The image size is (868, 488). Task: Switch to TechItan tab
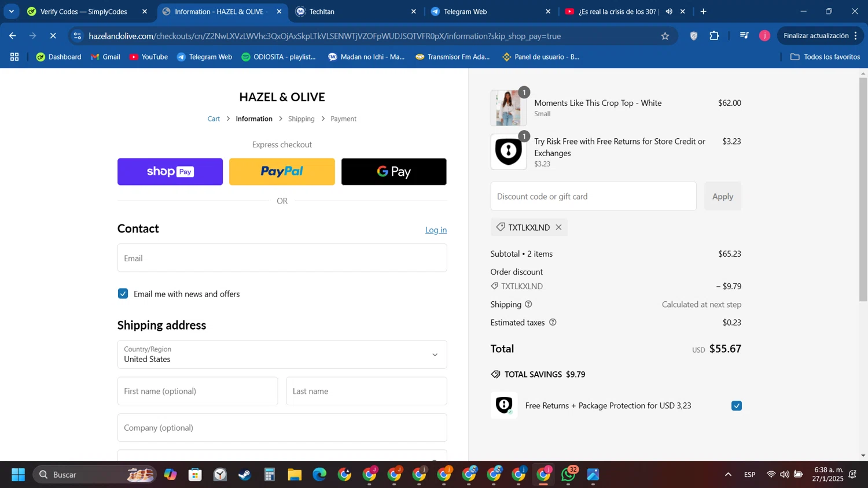click(322, 12)
